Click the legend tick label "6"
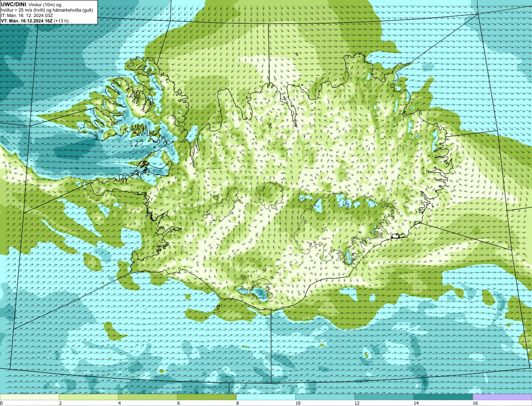Image resolution: width=532 pixels, height=406 pixels. pos(179,403)
